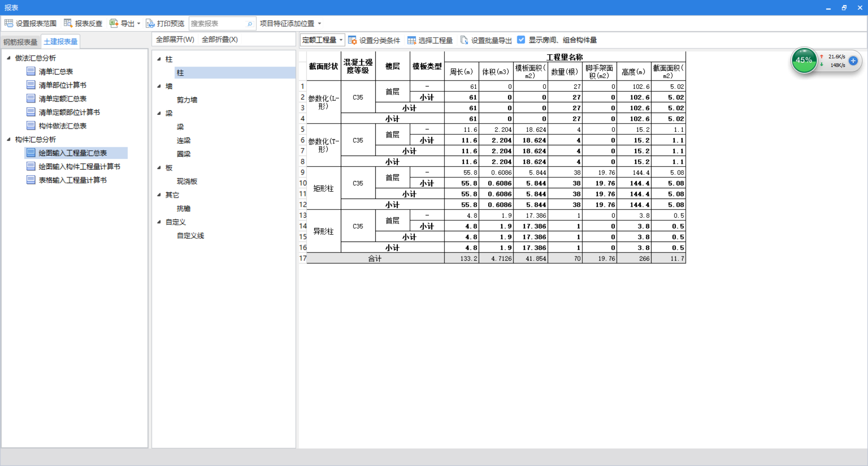The image size is (868, 466).
Task: Select 挑檐 in component tree
Action: click(184, 208)
